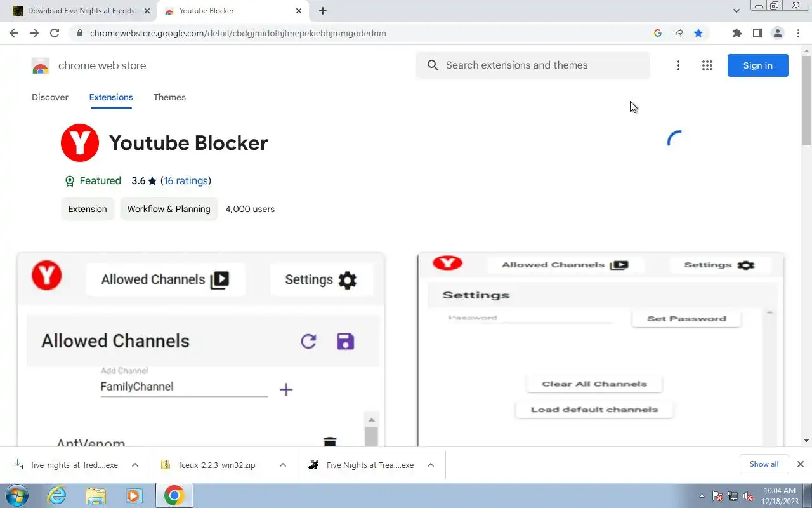Click the address bar URL

(x=238, y=33)
